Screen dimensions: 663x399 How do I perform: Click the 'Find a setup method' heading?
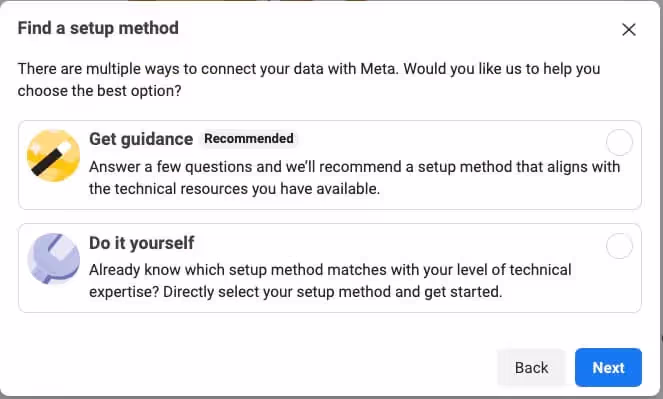98,28
